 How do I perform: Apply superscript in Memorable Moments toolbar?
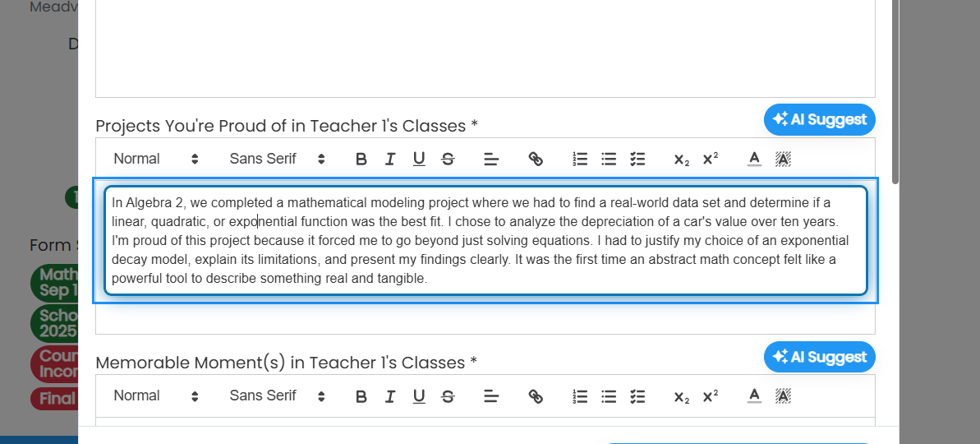tap(710, 395)
